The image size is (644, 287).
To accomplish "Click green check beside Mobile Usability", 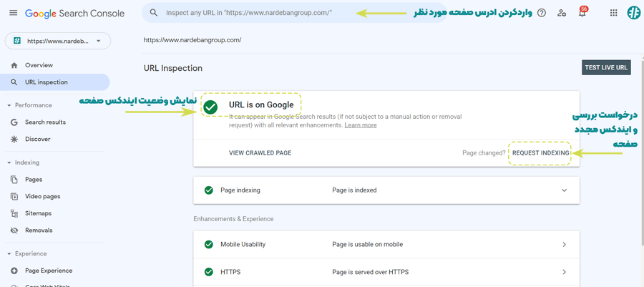I will pyautogui.click(x=209, y=244).
